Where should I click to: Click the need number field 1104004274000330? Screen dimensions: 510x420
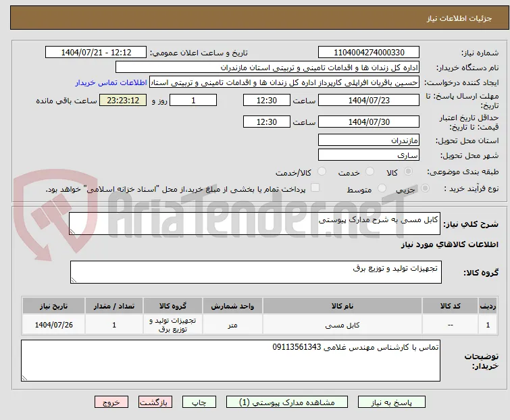click(369, 53)
